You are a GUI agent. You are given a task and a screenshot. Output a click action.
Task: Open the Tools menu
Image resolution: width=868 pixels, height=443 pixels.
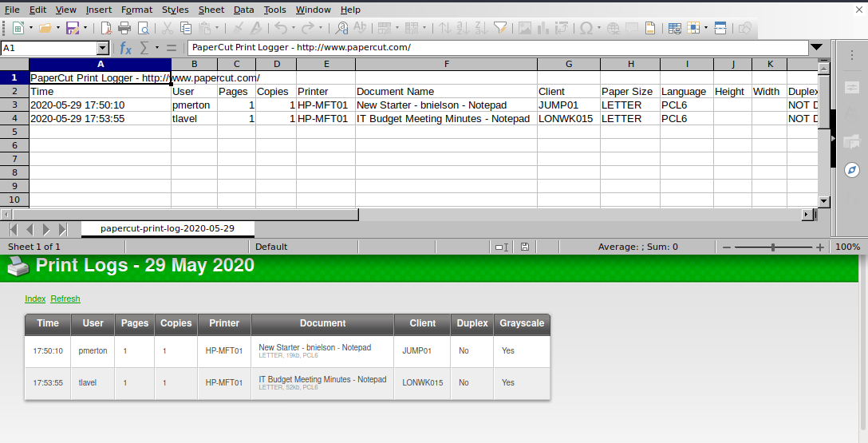[x=274, y=10]
